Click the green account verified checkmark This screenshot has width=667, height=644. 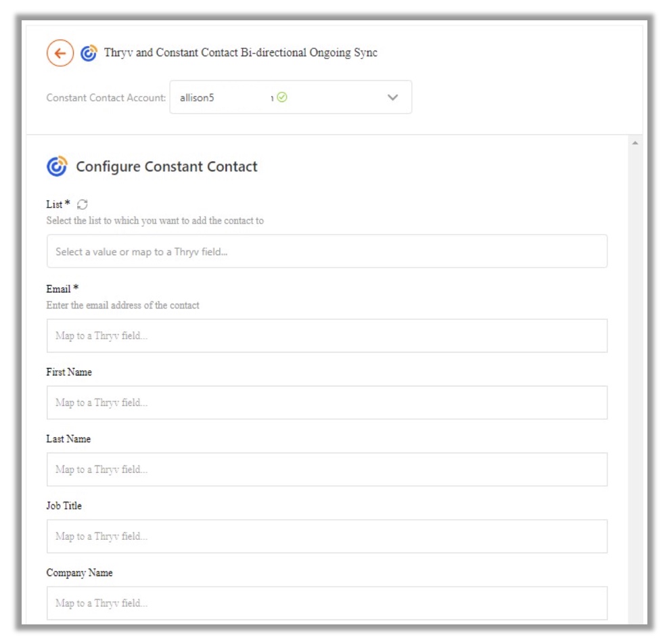click(282, 97)
